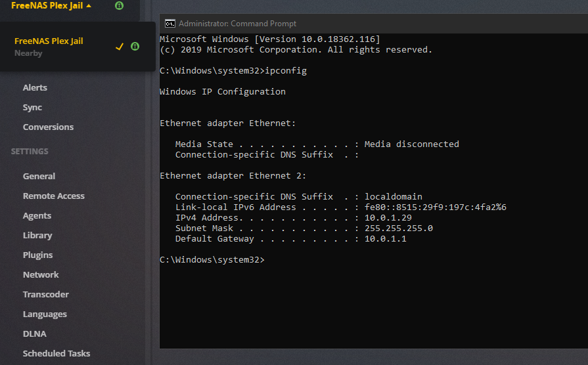Go to Conversions
Viewport: 588px width, 365px height.
click(x=48, y=127)
